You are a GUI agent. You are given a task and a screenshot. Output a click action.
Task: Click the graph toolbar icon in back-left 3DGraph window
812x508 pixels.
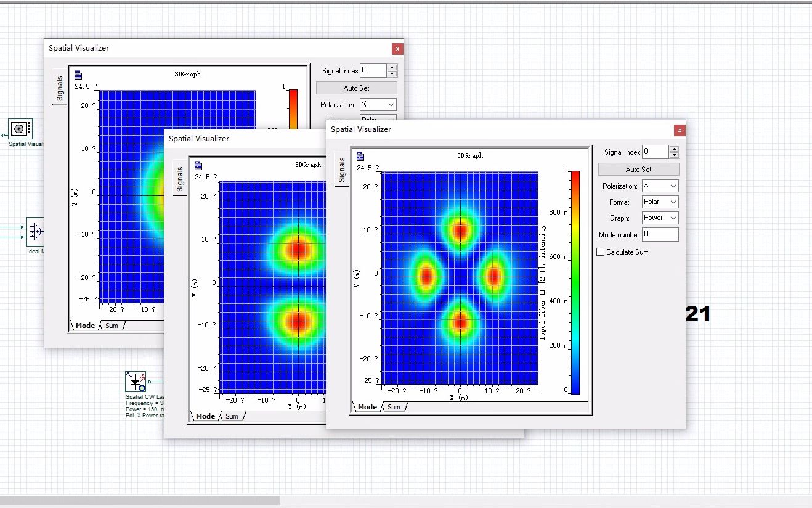[78, 75]
